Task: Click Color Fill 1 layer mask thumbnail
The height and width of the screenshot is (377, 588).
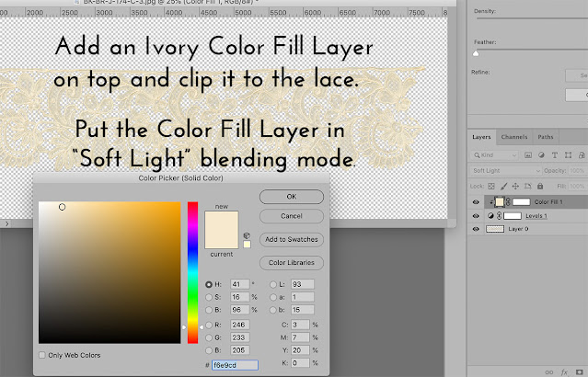Action: pyautogui.click(x=521, y=202)
